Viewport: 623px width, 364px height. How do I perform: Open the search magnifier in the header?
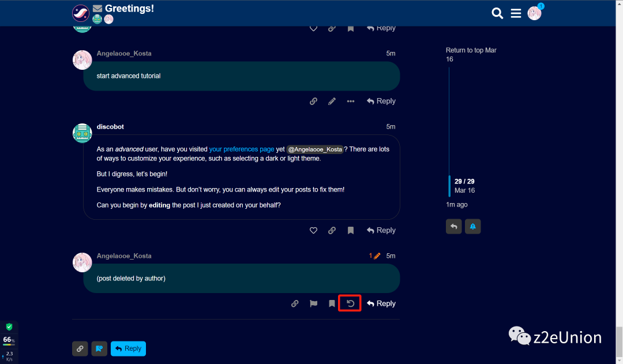[x=497, y=13]
